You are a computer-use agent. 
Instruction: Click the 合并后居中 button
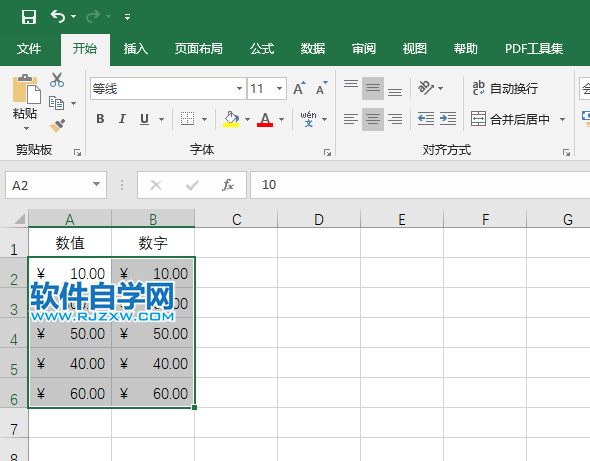pyautogui.click(x=510, y=119)
